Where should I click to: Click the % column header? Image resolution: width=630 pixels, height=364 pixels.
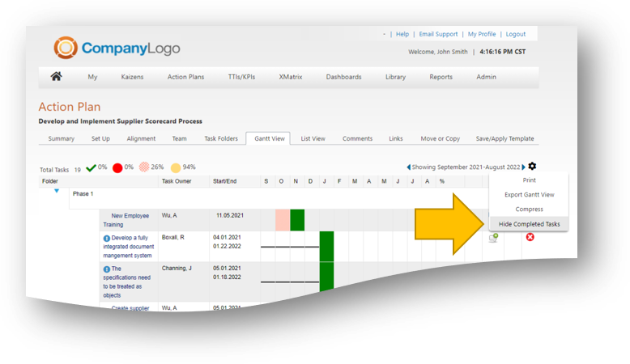[x=442, y=181]
